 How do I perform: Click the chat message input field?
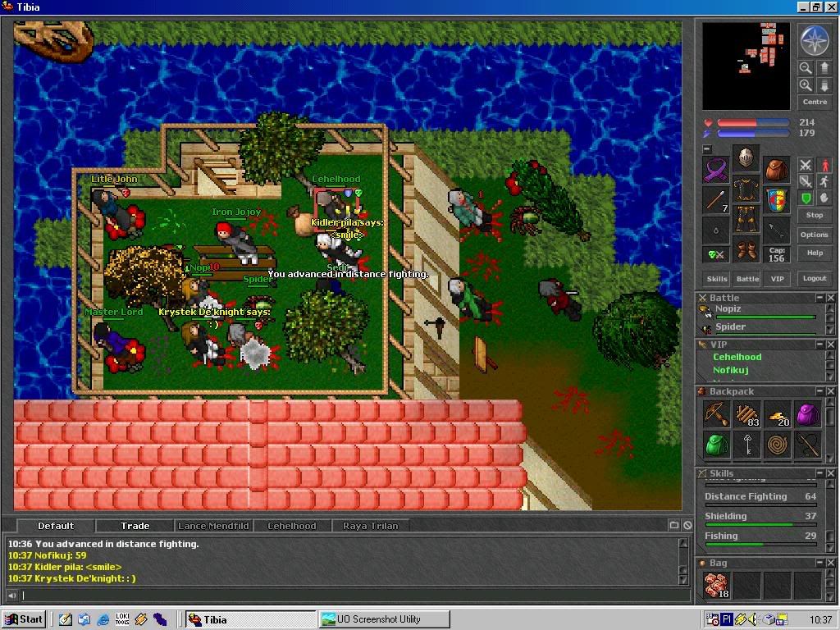[x=355, y=595]
